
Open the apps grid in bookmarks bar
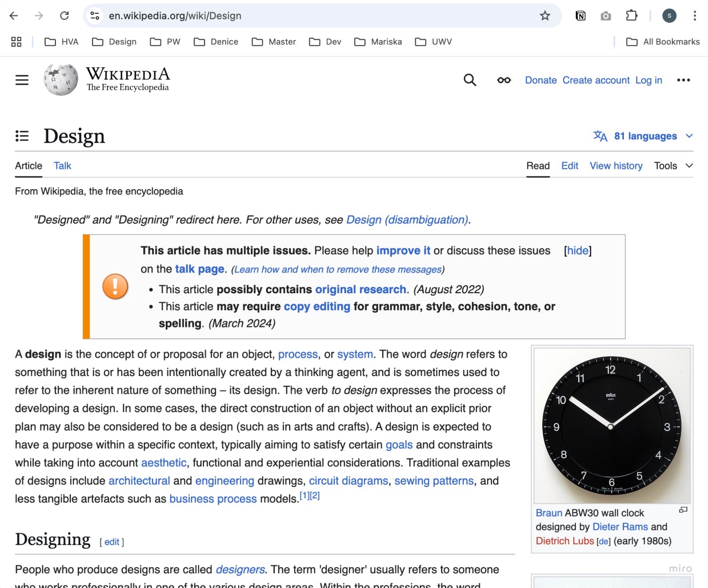(16, 42)
